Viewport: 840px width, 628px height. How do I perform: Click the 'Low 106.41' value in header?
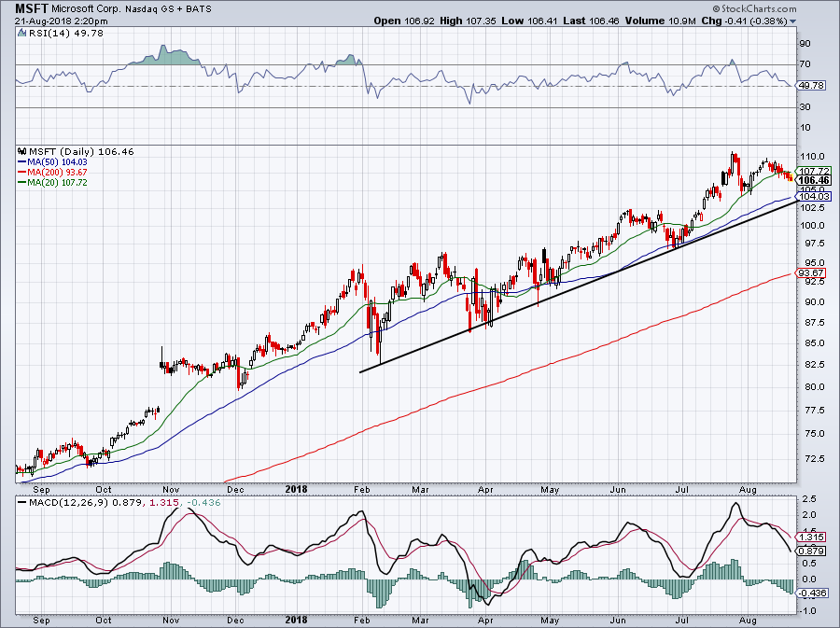click(x=529, y=21)
